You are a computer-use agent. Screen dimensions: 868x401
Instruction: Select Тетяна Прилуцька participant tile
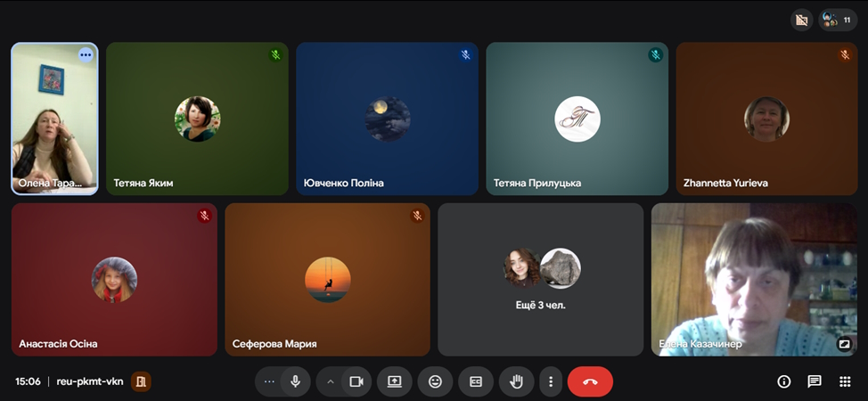[577, 119]
